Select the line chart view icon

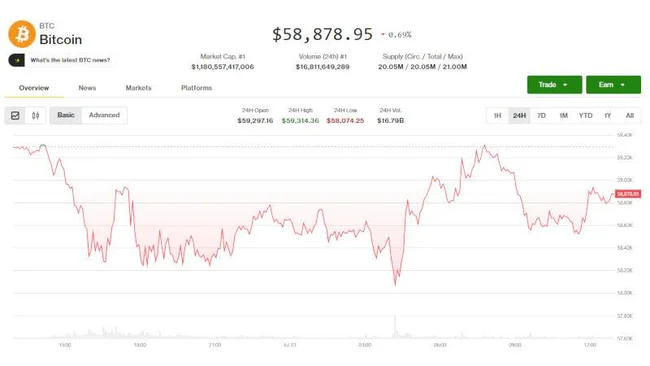pyautogui.click(x=15, y=116)
